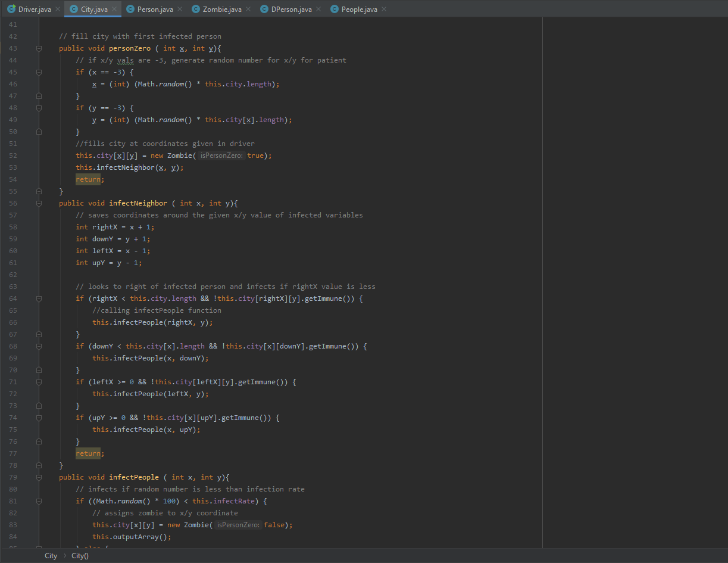
Task: Open the City breadcrumb at the bottom
Action: (x=51, y=556)
